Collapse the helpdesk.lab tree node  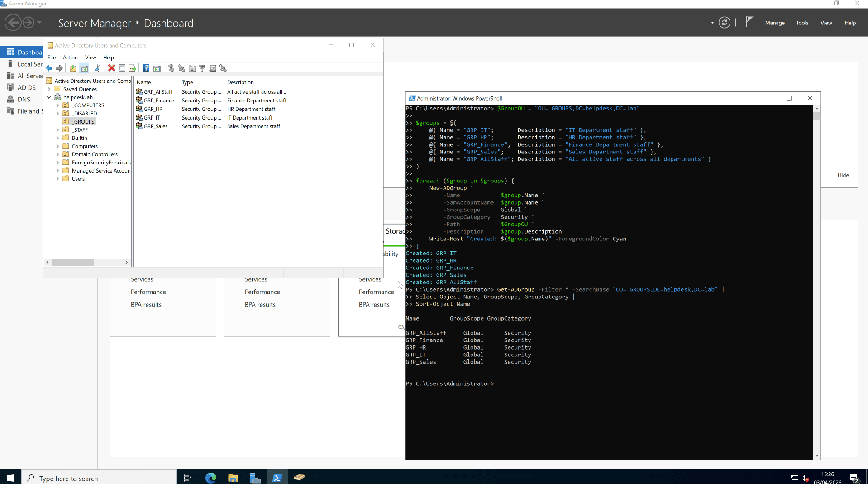pos(49,97)
